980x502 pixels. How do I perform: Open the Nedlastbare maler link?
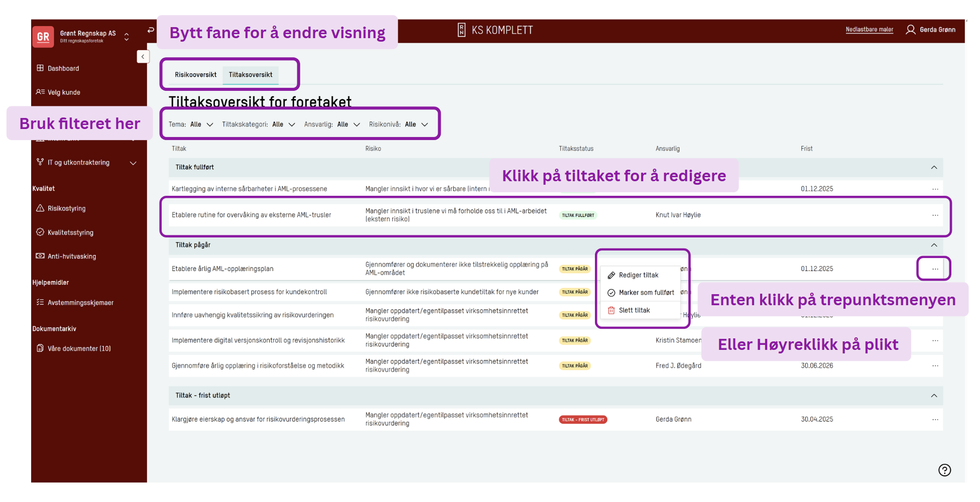870,30
